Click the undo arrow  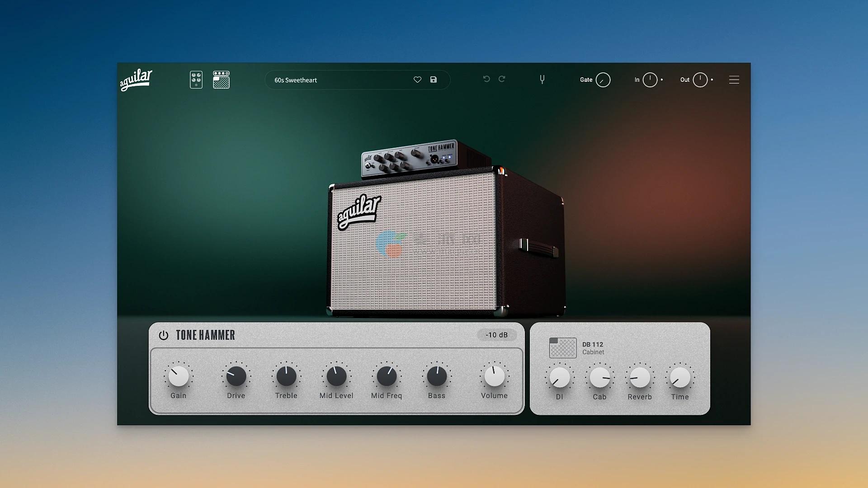point(486,79)
